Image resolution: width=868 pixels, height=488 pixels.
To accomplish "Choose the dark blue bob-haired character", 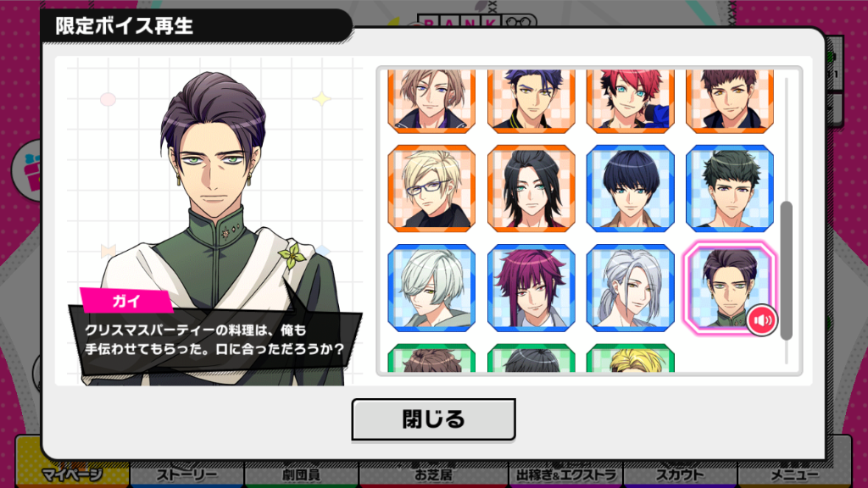I will 630,188.
